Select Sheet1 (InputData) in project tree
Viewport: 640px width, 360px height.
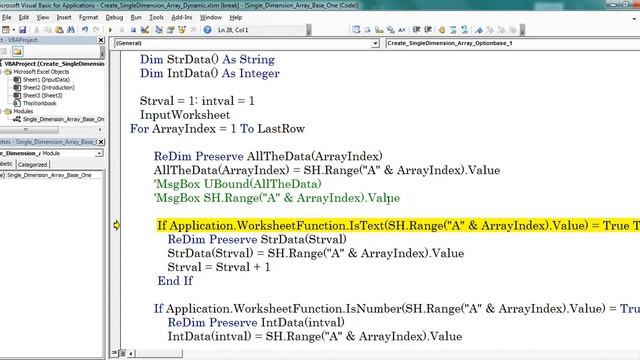pyautogui.click(x=46, y=80)
